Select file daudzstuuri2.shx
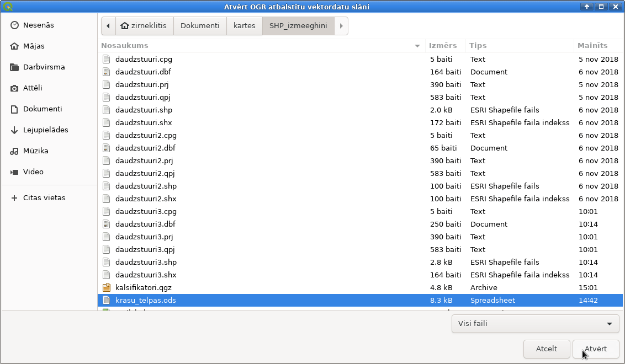 click(x=360, y=199)
